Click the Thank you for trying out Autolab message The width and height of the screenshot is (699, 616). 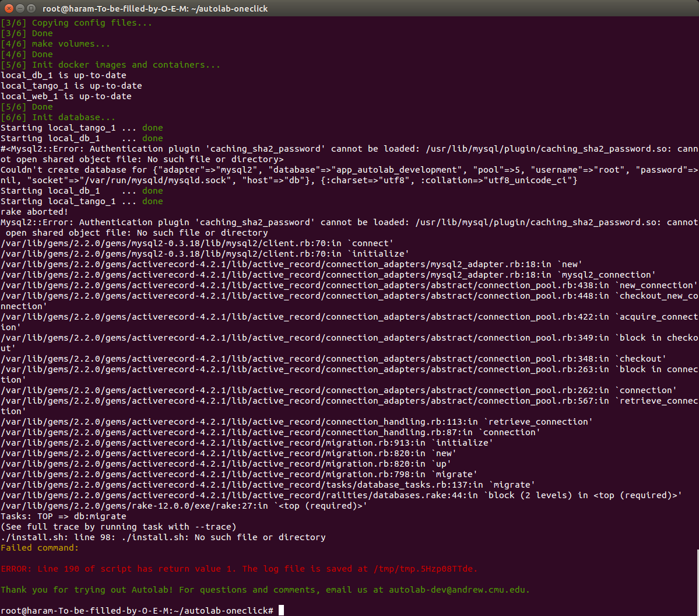(175, 590)
